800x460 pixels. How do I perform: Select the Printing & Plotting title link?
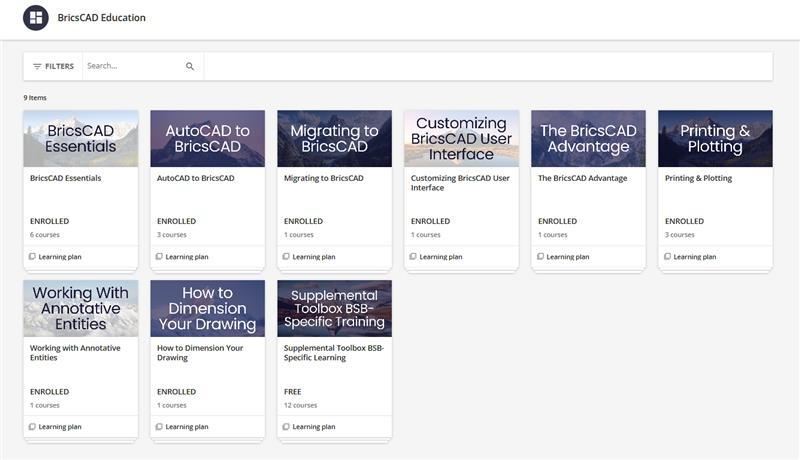click(x=698, y=179)
